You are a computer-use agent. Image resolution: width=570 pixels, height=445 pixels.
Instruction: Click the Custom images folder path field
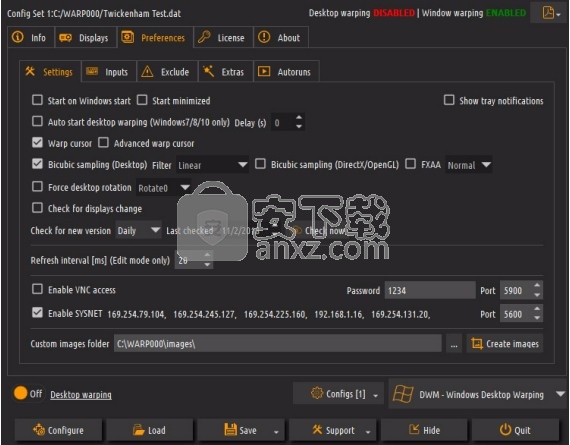[278, 344]
